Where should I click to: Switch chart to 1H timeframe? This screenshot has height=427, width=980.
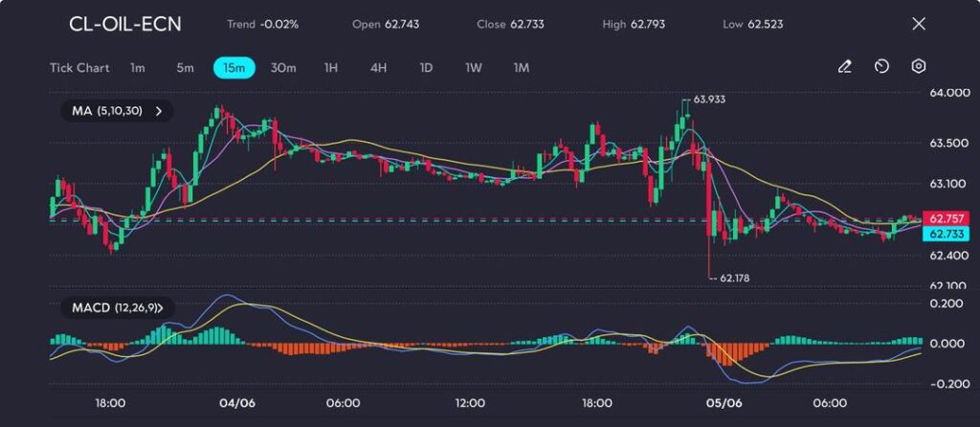[331, 68]
